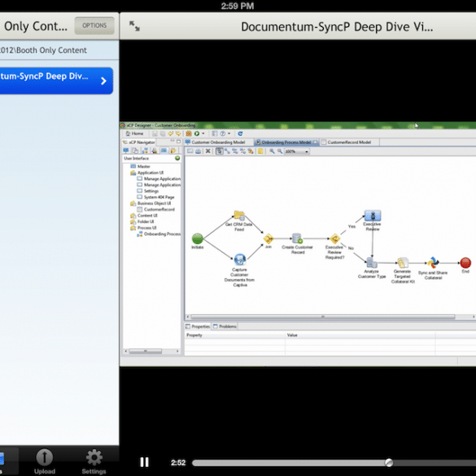
Task: Click the Analyze Customer Type activity node
Action: 371,262
